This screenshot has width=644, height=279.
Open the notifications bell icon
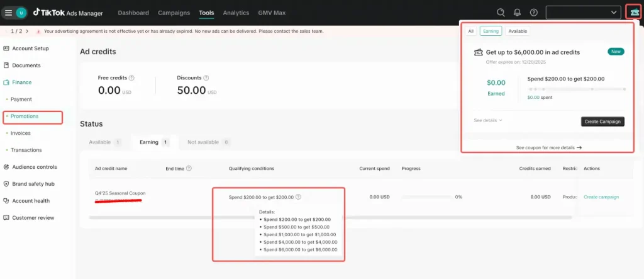tap(517, 13)
